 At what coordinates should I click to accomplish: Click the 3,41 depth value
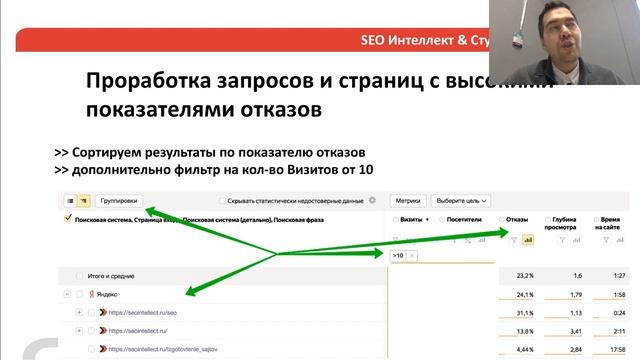click(576, 331)
